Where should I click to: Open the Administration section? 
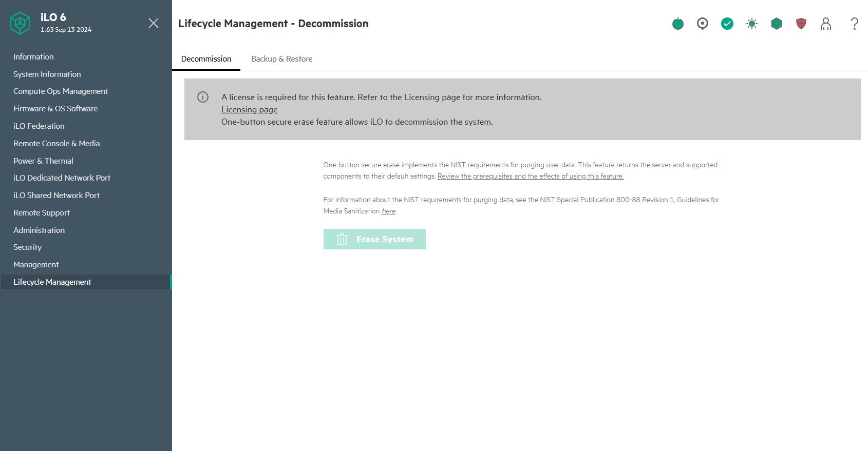click(x=39, y=230)
